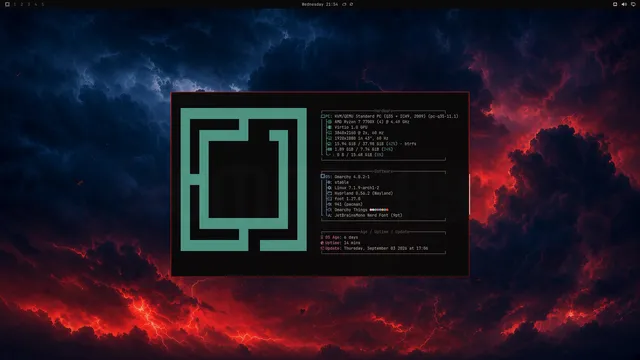This screenshot has width=640, height=360.
Task: Click the 'Hardware' section header
Action: pyautogui.click(x=383, y=111)
